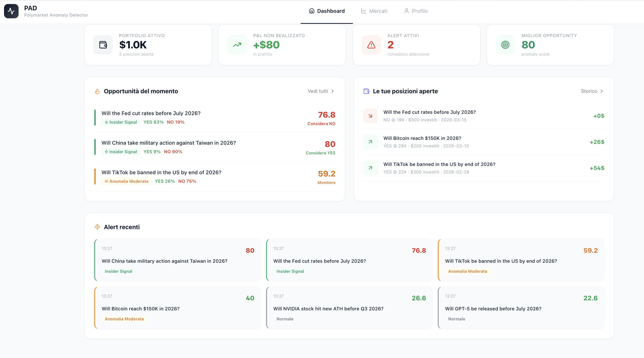Click the target icon on Miglior Opportunity card
Image resolution: width=644 pixels, height=358 pixels.
[505, 45]
